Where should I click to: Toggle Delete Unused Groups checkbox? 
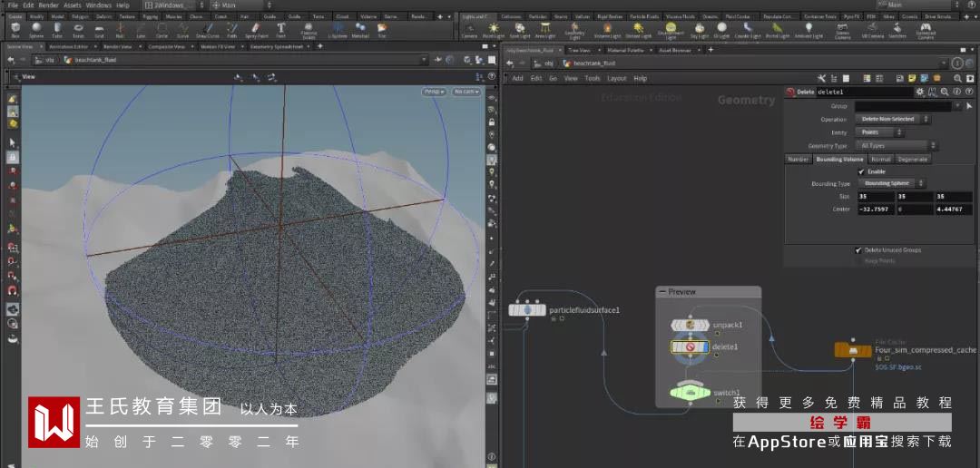858,249
